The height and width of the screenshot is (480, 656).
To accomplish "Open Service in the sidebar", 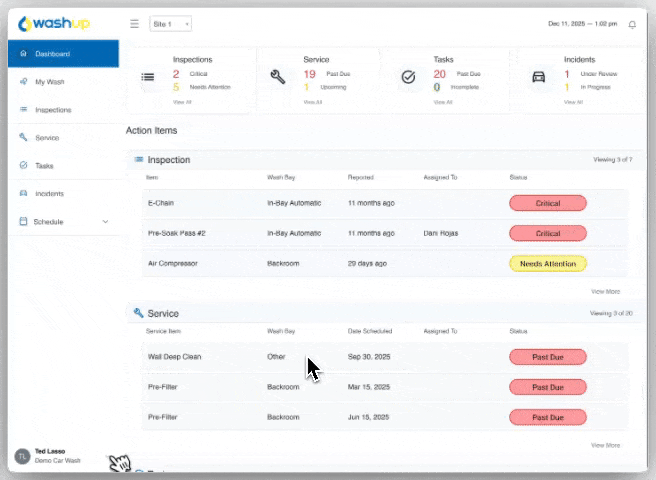I will pyautogui.click(x=47, y=138).
